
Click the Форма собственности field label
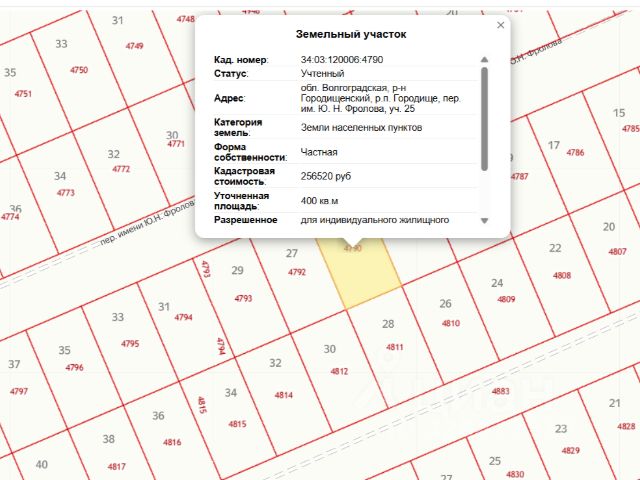coord(250,152)
